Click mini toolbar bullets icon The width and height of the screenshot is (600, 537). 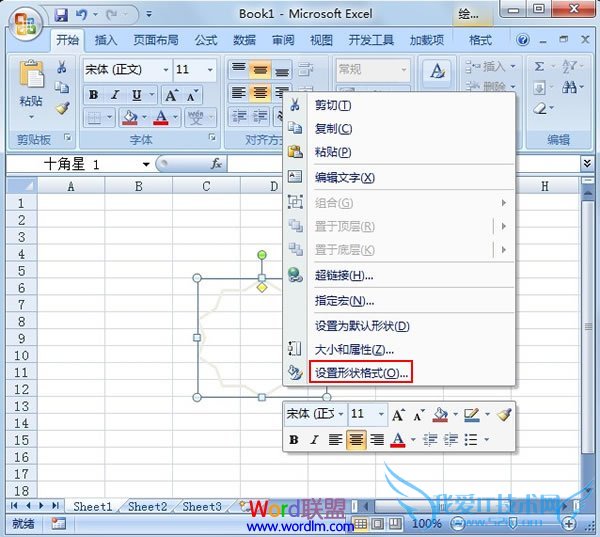coord(471,440)
